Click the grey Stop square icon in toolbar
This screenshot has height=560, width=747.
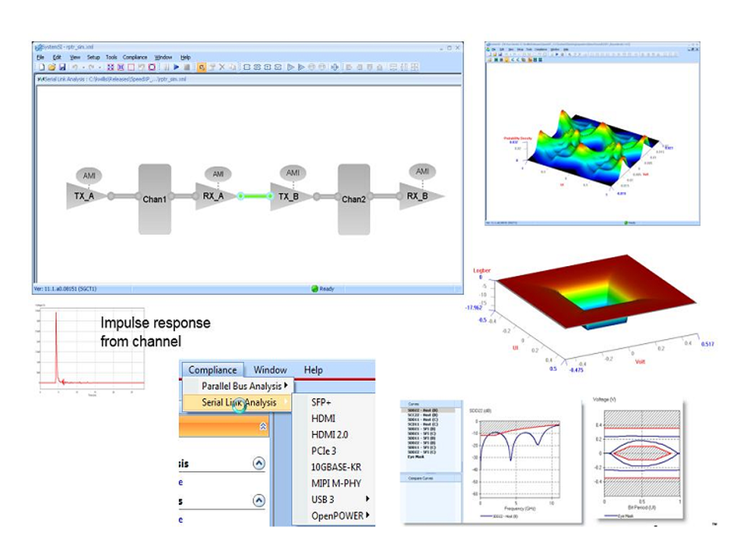(x=187, y=67)
